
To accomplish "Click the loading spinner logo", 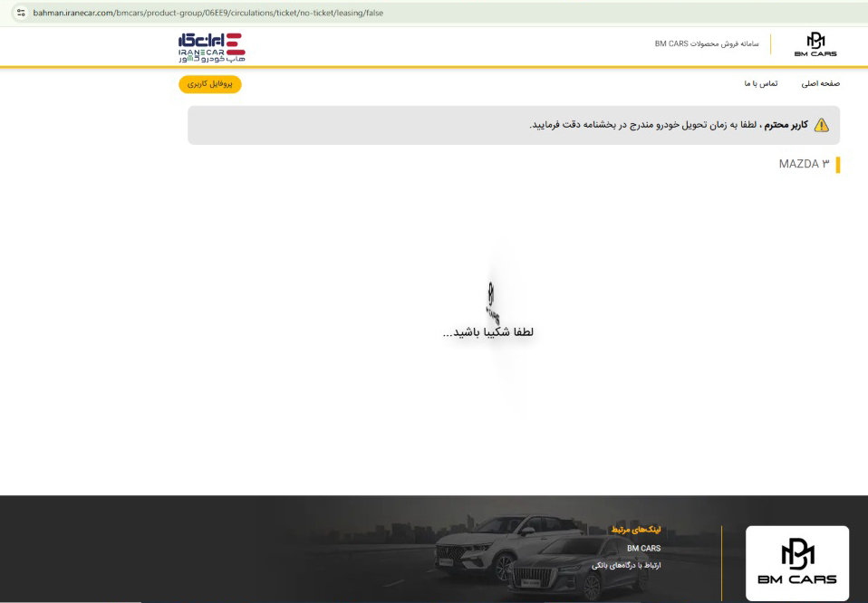I will [492, 302].
